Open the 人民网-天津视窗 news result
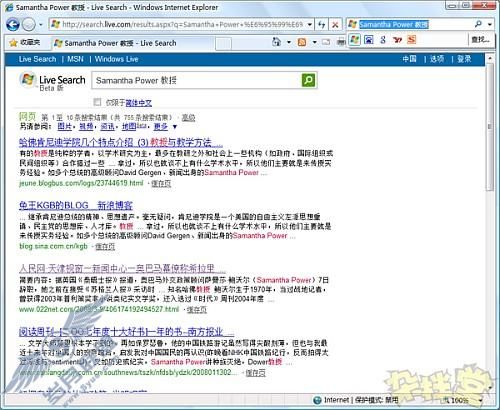Screen dimensions: 500x410 (x=122, y=268)
